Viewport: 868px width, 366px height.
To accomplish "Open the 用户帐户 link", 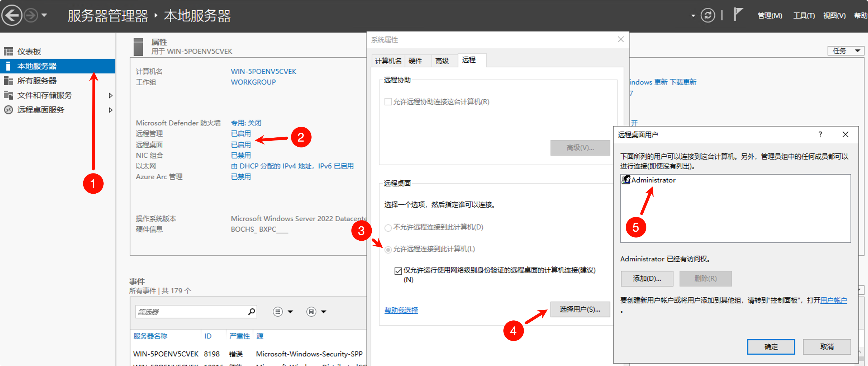I will tap(833, 300).
